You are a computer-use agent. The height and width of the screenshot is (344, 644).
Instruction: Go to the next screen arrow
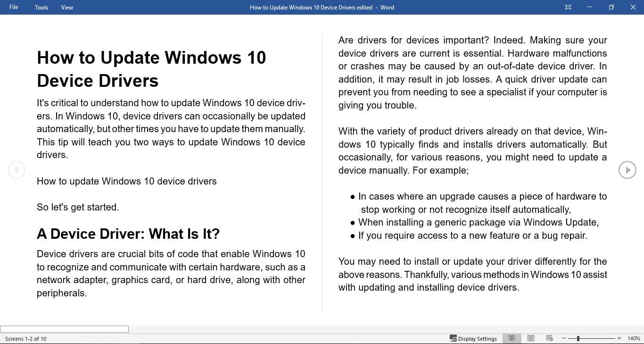[627, 170]
